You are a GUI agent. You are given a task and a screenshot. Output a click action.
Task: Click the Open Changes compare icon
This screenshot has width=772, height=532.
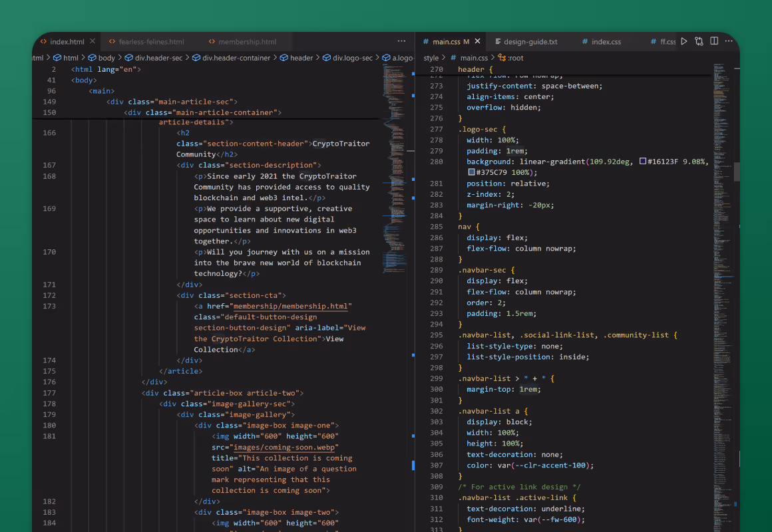(x=699, y=41)
